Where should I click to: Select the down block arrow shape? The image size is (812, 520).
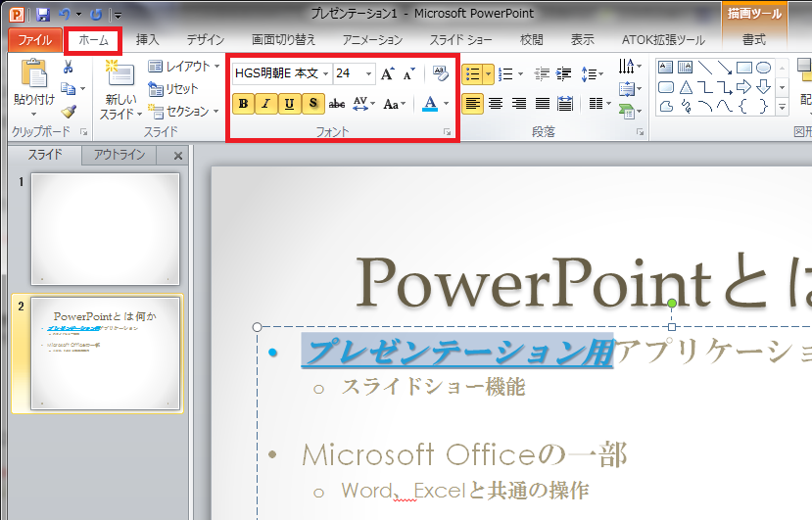763,86
